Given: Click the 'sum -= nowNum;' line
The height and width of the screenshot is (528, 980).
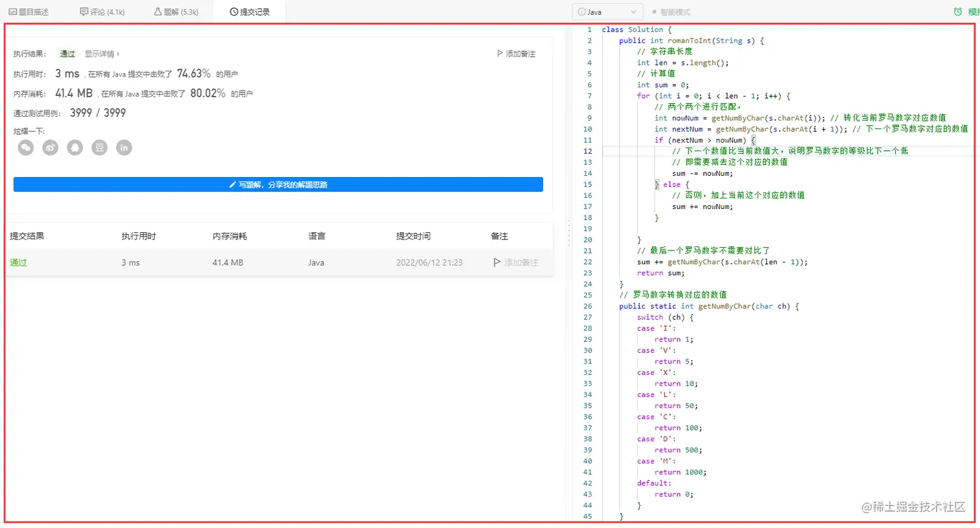Looking at the screenshot, I should [703, 174].
